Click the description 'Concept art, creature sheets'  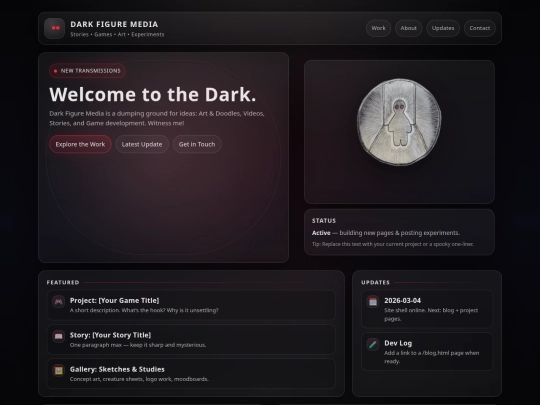click(x=139, y=379)
